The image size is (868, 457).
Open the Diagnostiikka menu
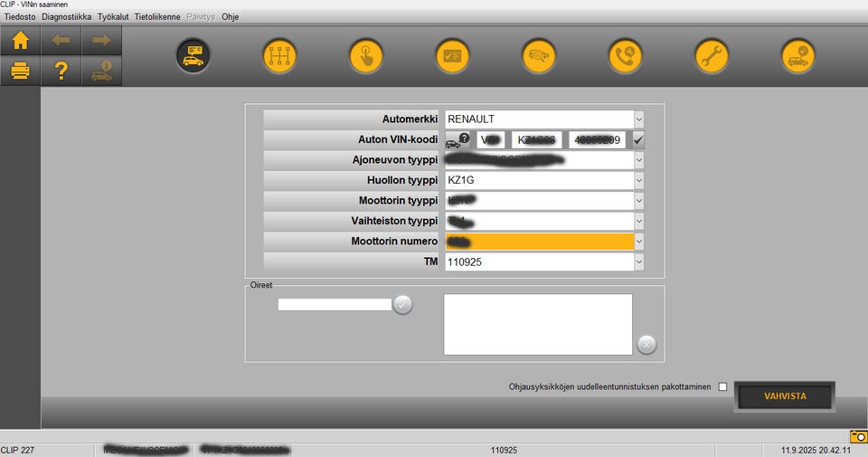(x=66, y=16)
